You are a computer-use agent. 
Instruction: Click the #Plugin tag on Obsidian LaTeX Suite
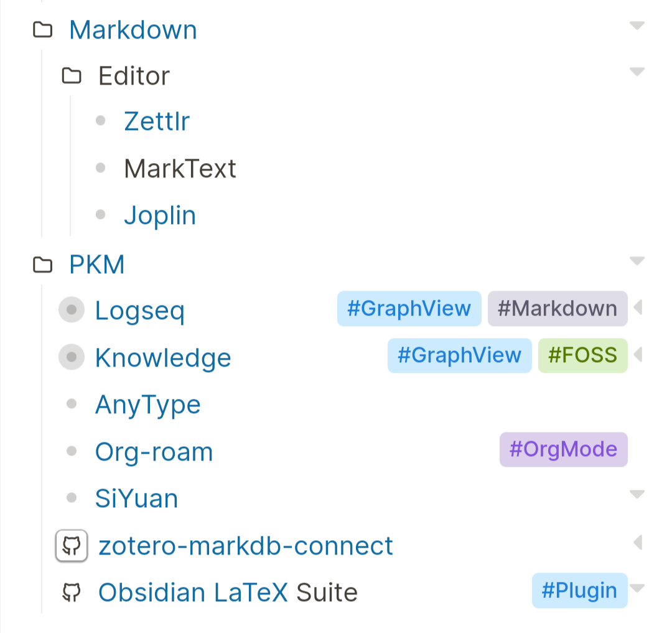point(579,591)
